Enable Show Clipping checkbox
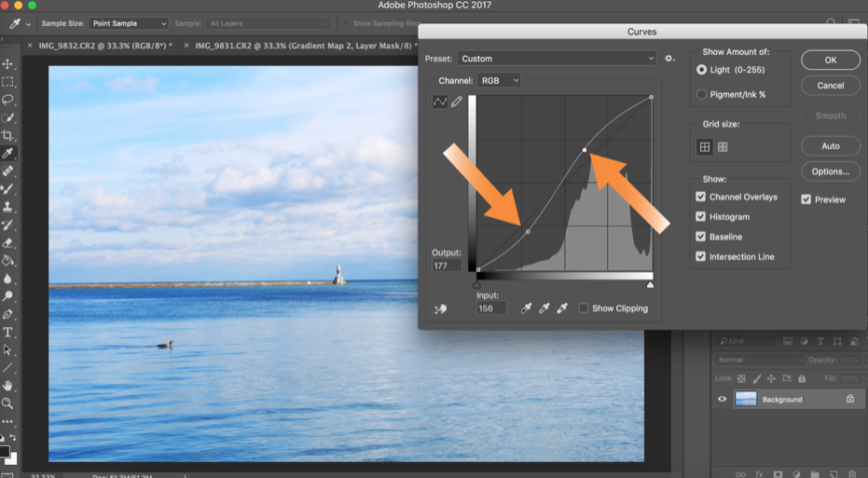Viewport: 868px width, 478px height. pyautogui.click(x=583, y=308)
